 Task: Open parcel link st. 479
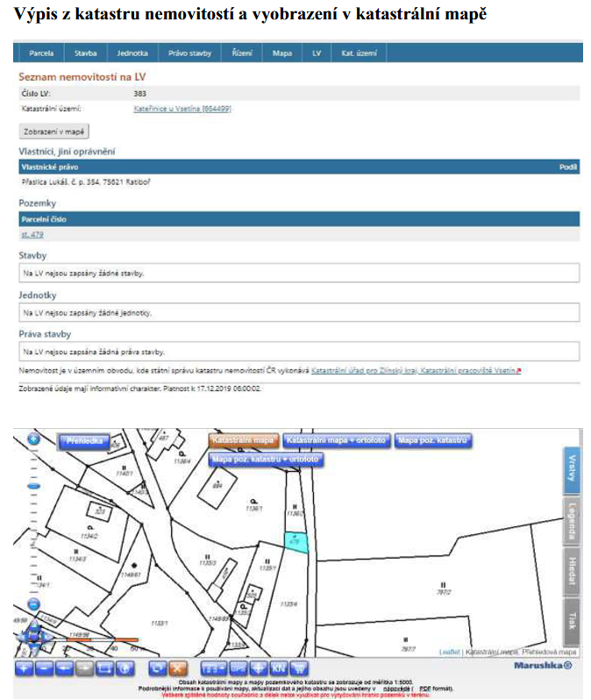[32, 234]
